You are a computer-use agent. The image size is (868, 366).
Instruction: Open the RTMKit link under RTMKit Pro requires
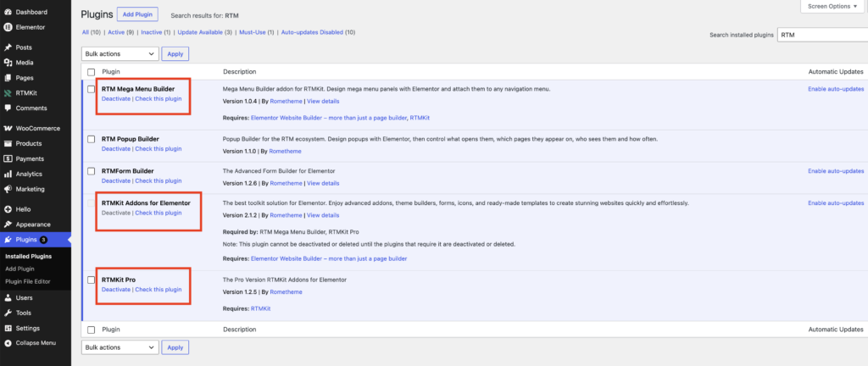click(x=261, y=308)
